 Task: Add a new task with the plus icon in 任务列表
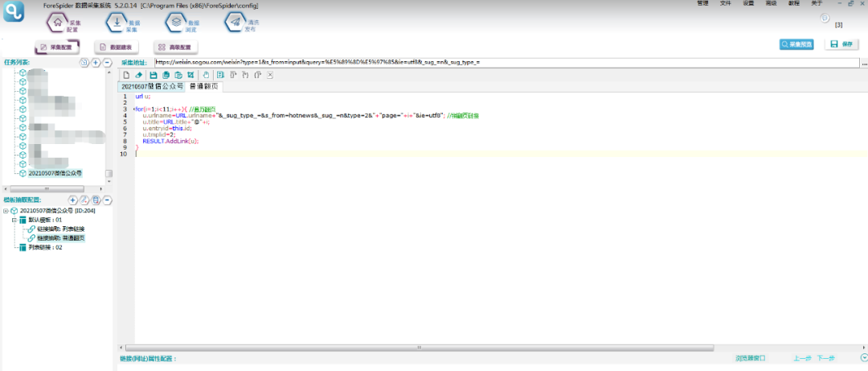pyautogui.click(x=96, y=63)
